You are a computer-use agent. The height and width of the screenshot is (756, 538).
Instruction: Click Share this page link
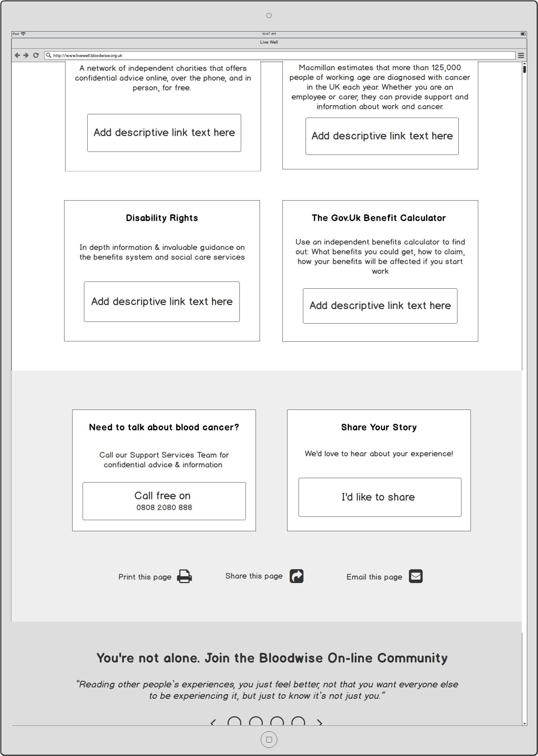[254, 576]
